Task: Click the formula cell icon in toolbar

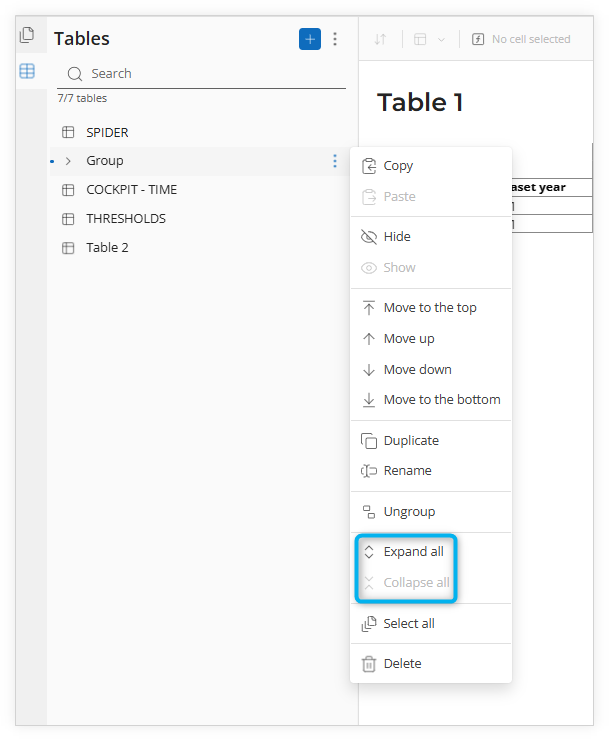Action: (x=478, y=39)
